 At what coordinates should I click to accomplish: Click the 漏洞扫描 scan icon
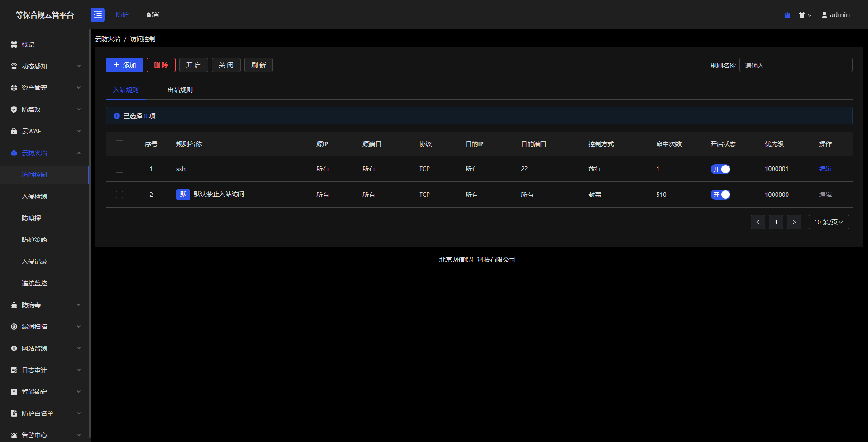click(x=14, y=327)
